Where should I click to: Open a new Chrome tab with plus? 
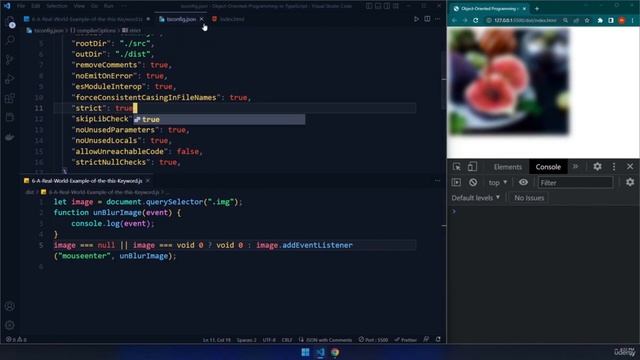coord(537,9)
